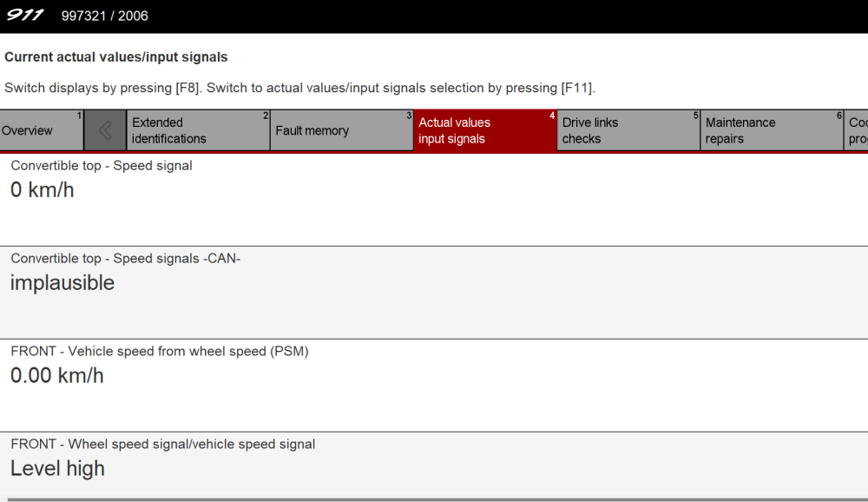The height and width of the screenshot is (502, 868).
Task: Click the back chevron arrow button
Action: point(105,130)
